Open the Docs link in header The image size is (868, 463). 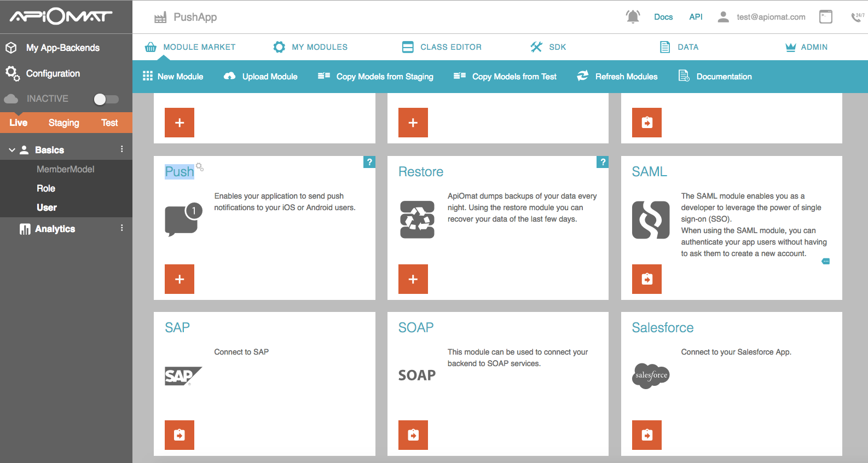coord(663,17)
